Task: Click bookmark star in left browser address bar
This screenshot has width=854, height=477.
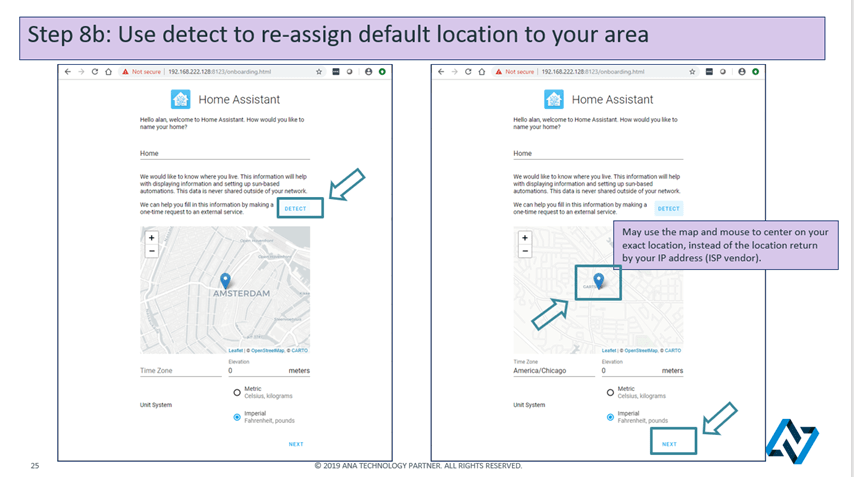Action: 319,72
